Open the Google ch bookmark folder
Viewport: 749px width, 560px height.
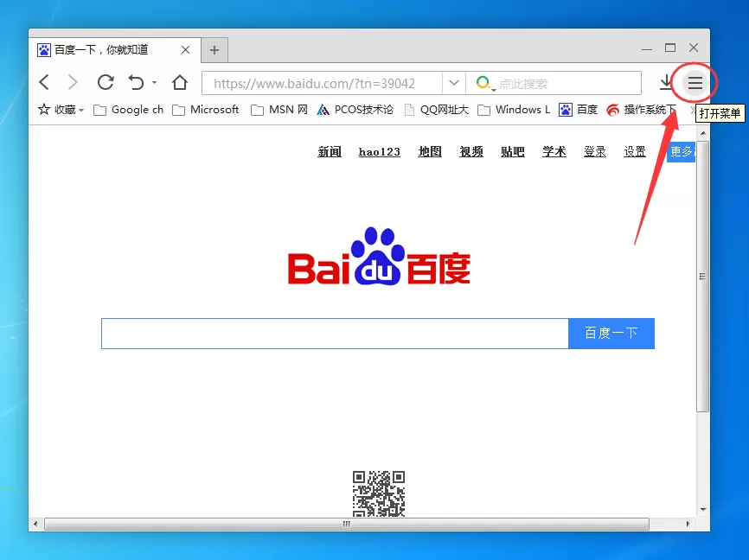tap(128, 110)
